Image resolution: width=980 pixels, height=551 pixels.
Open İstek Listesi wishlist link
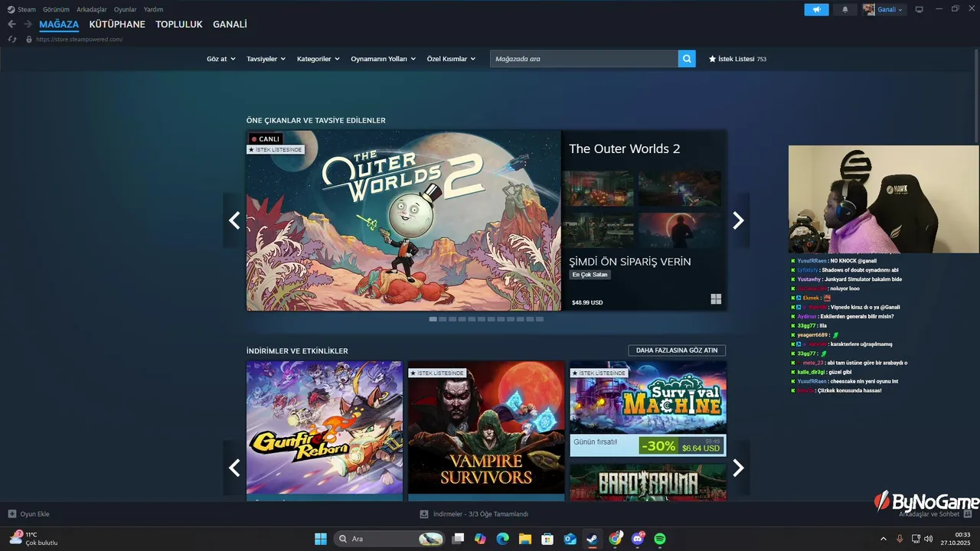737,59
